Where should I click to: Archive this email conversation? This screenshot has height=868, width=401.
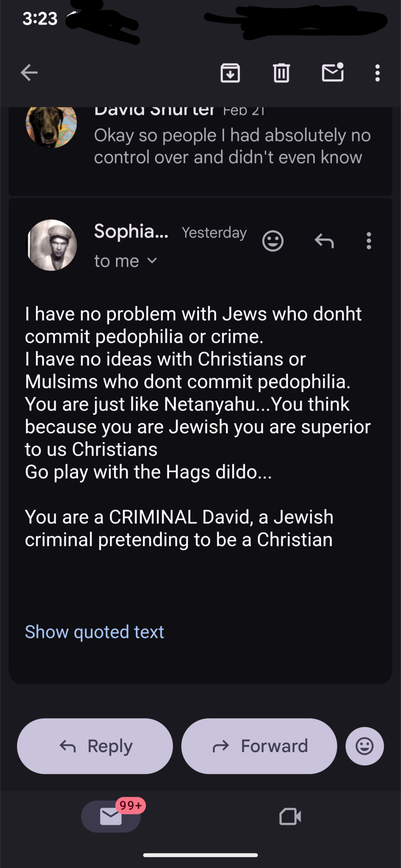tap(230, 73)
